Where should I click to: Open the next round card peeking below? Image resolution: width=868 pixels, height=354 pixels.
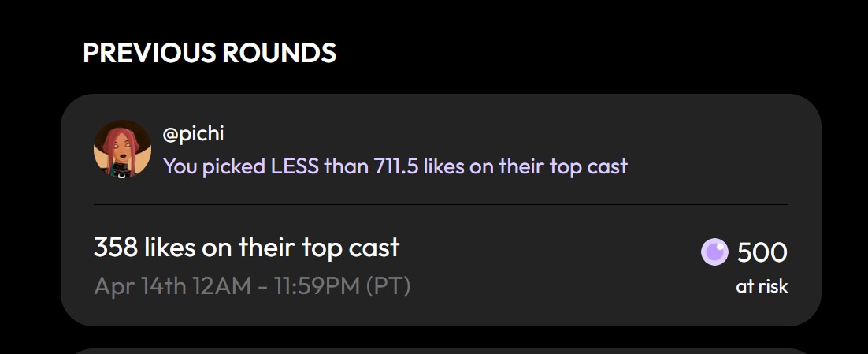point(440,351)
